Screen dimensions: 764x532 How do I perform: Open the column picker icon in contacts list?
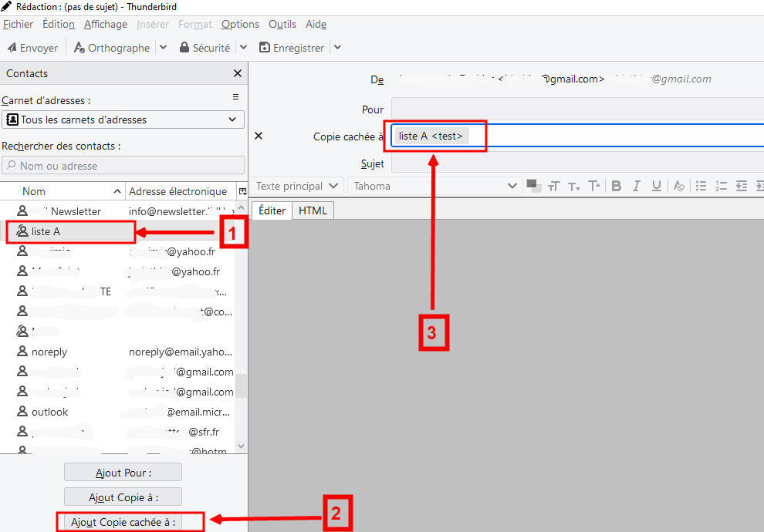[242, 191]
